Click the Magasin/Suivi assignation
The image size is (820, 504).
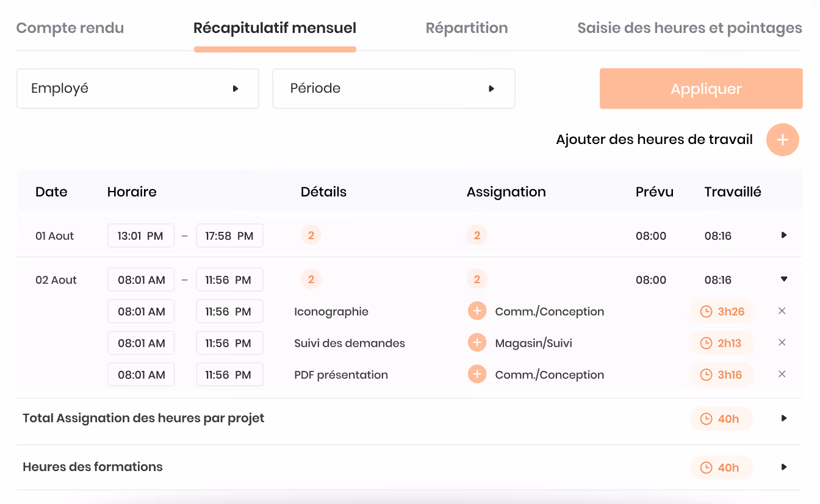click(x=534, y=344)
